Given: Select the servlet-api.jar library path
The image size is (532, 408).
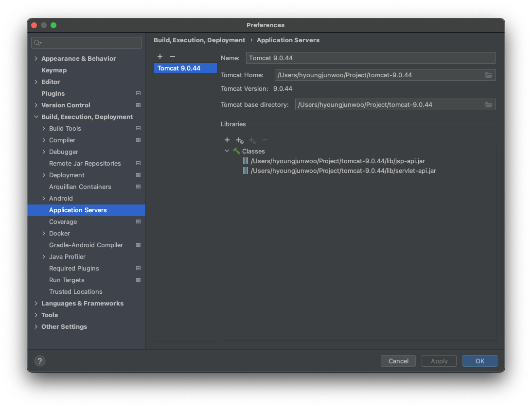Looking at the screenshot, I should 343,171.
